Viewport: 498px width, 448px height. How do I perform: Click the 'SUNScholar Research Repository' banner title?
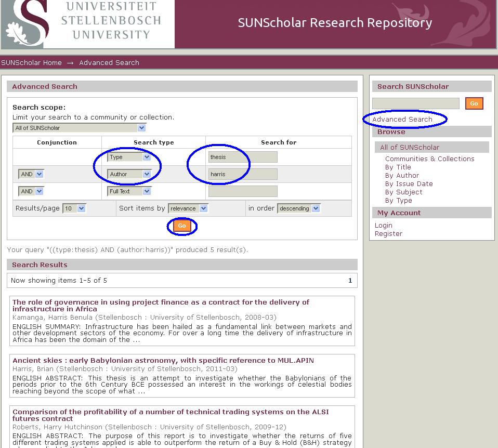click(x=335, y=23)
